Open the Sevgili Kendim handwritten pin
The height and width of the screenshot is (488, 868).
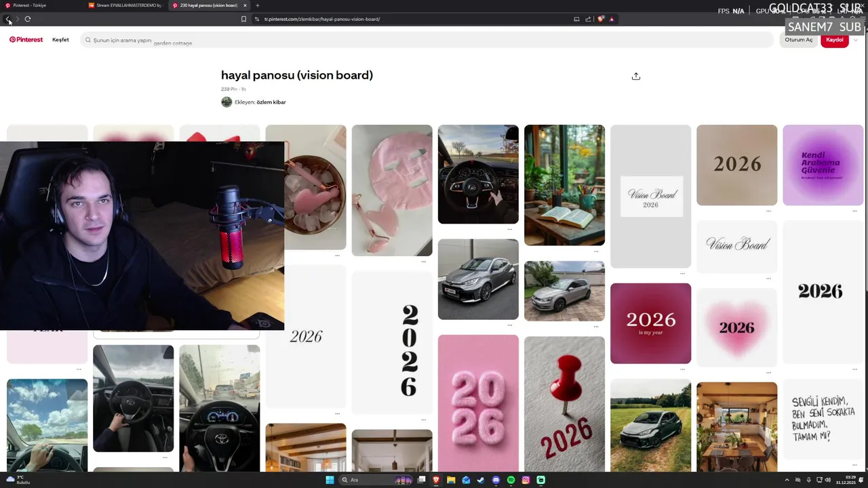pos(823,420)
